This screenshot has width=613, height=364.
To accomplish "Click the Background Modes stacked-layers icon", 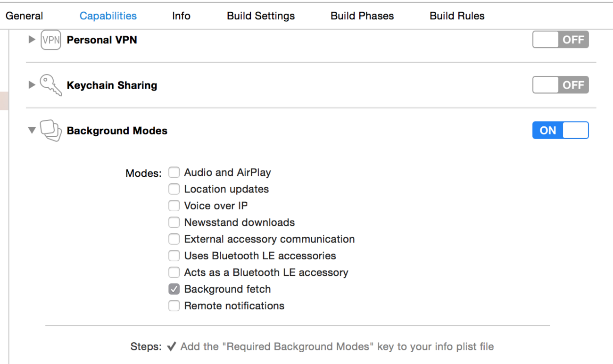I will (51, 131).
